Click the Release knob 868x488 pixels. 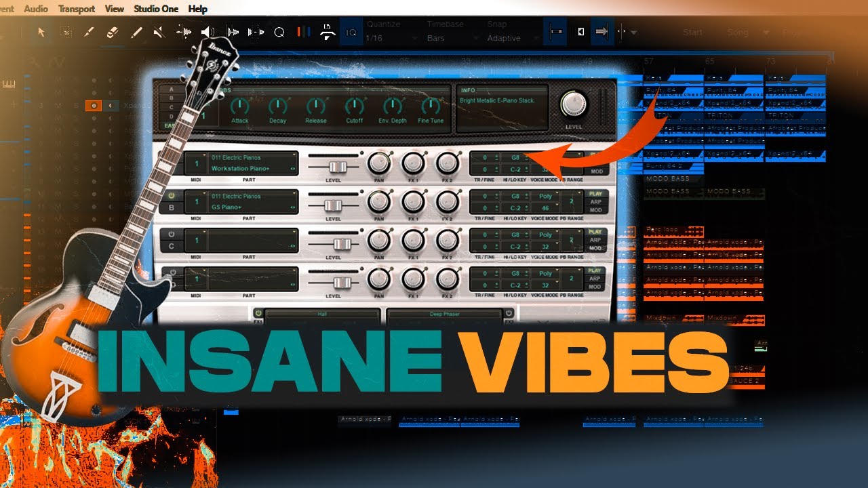tap(315, 106)
